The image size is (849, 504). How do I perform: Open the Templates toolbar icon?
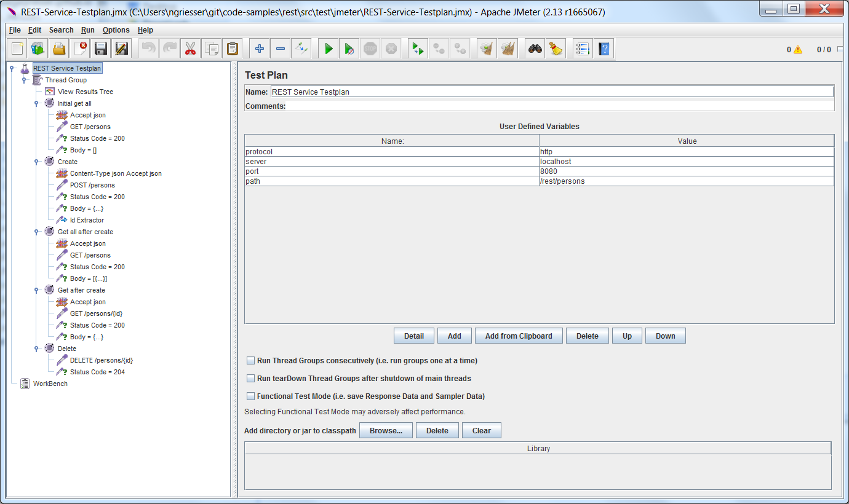point(38,49)
